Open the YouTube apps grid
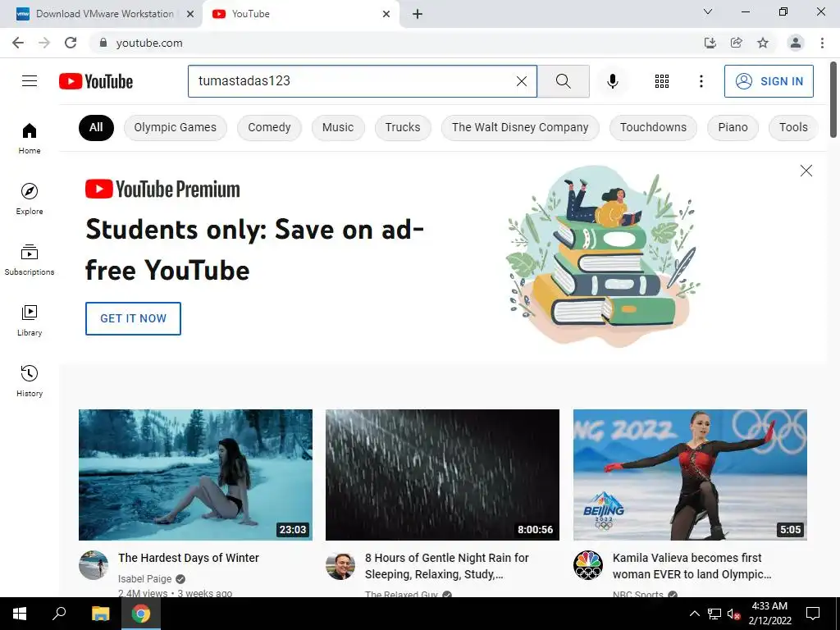840x630 pixels. (x=662, y=81)
